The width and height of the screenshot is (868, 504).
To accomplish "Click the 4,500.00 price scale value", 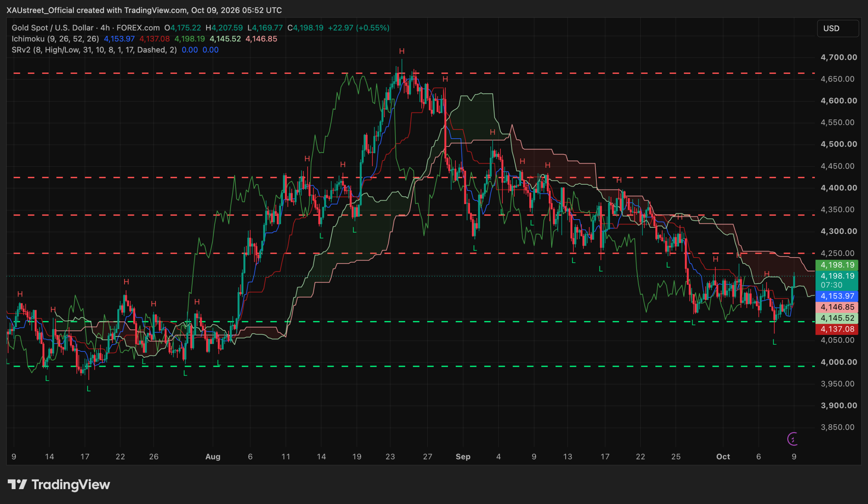I will [839, 144].
